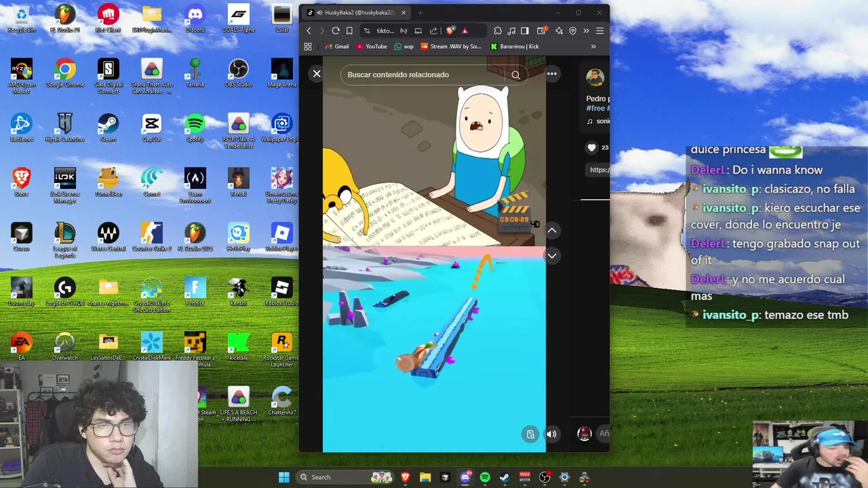Image resolution: width=868 pixels, height=488 pixels.
Task: Open Brave Shields lion icon
Action: 450,30
